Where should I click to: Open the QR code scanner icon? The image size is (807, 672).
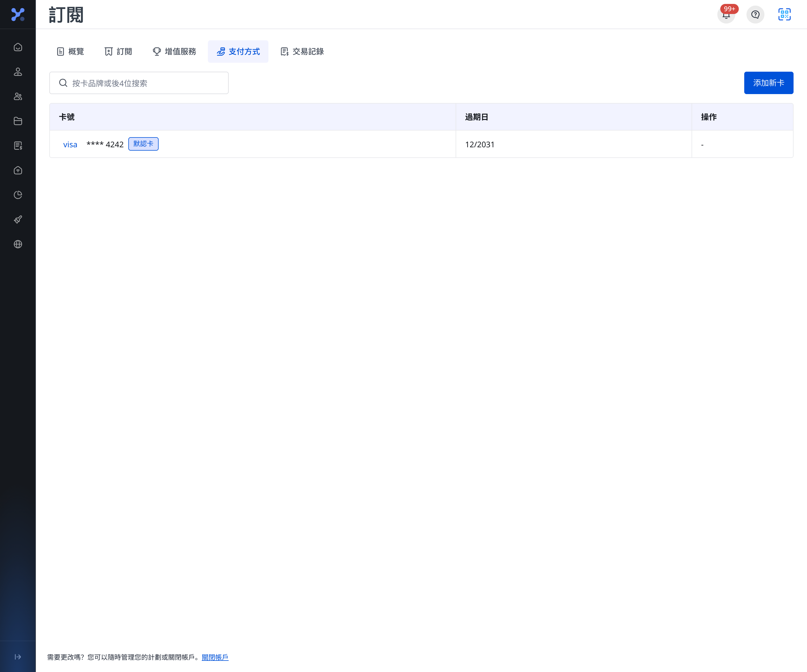pyautogui.click(x=784, y=15)
